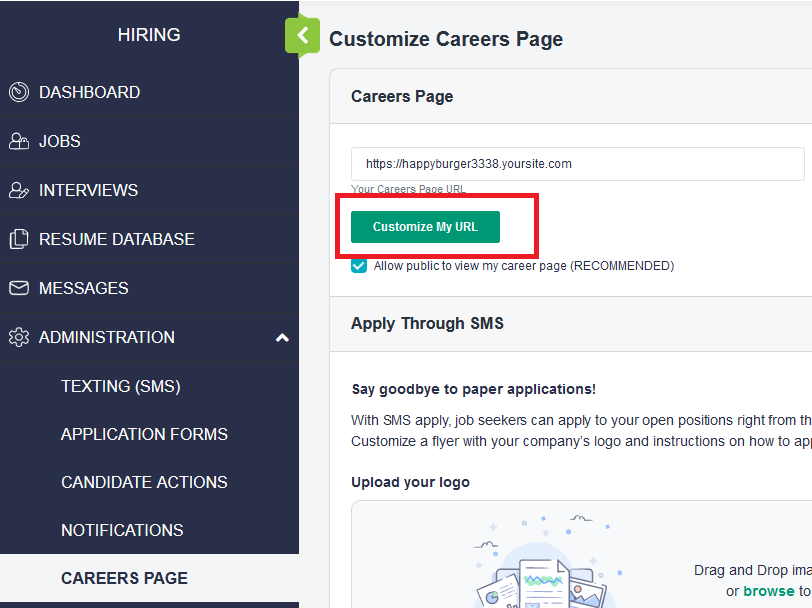The height and width of the screenshot is (608, 812).
Task: Open Interviews using its sidebar icon
Action: (18, 190)
